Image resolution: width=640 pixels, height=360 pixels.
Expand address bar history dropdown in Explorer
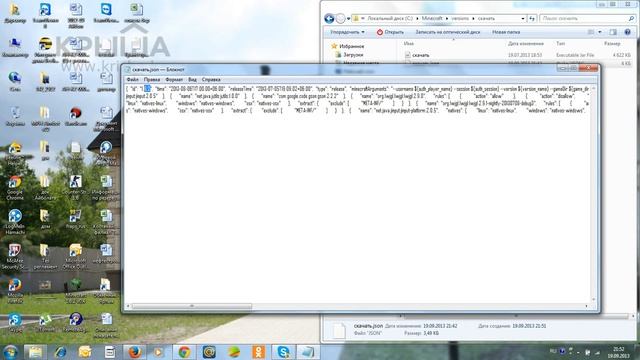click(523, 18)
